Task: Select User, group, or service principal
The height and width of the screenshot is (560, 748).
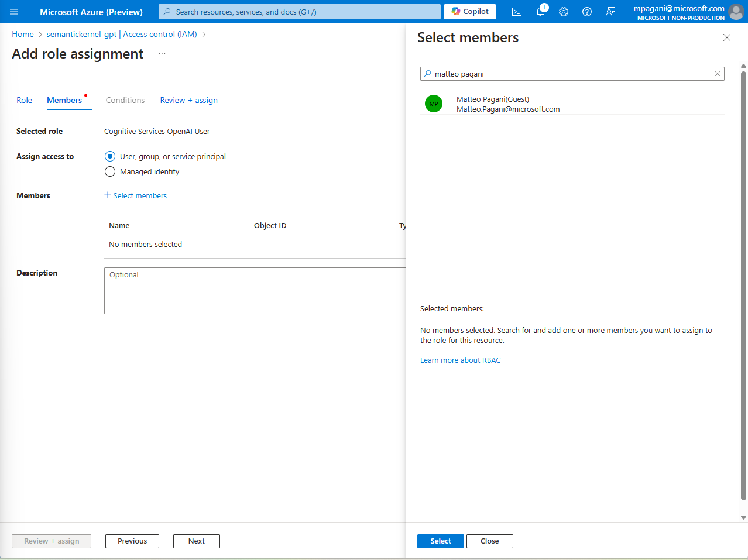Action: tap(110, 156)
